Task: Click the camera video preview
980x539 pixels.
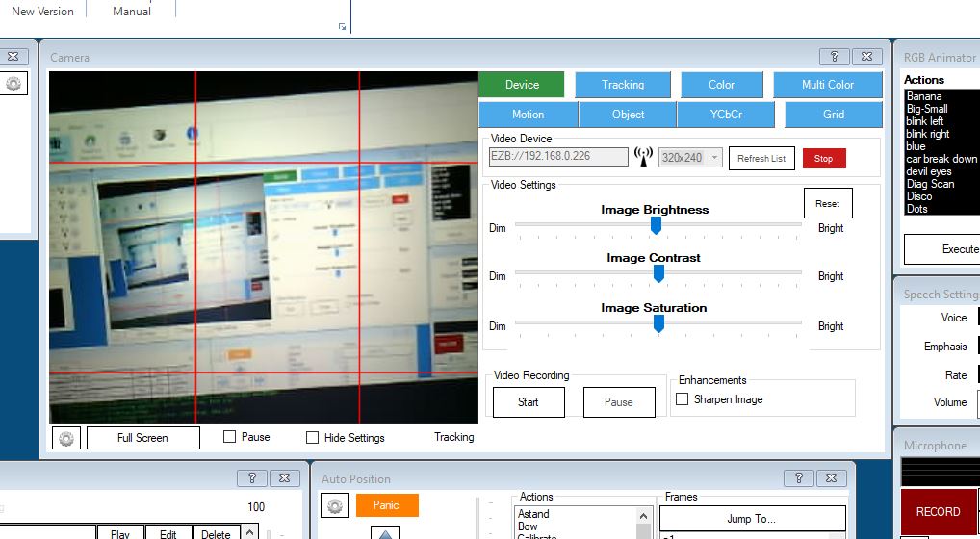Action: [264, 247]
